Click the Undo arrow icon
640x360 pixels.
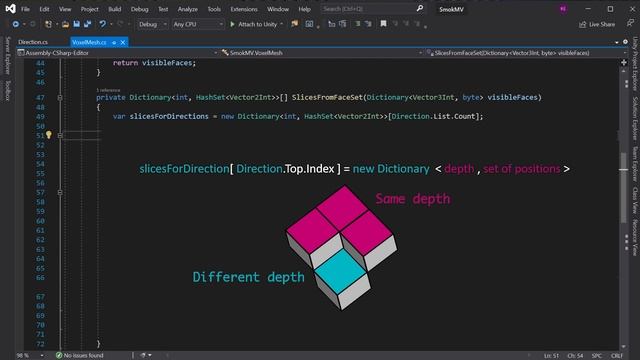click(102, 24)
